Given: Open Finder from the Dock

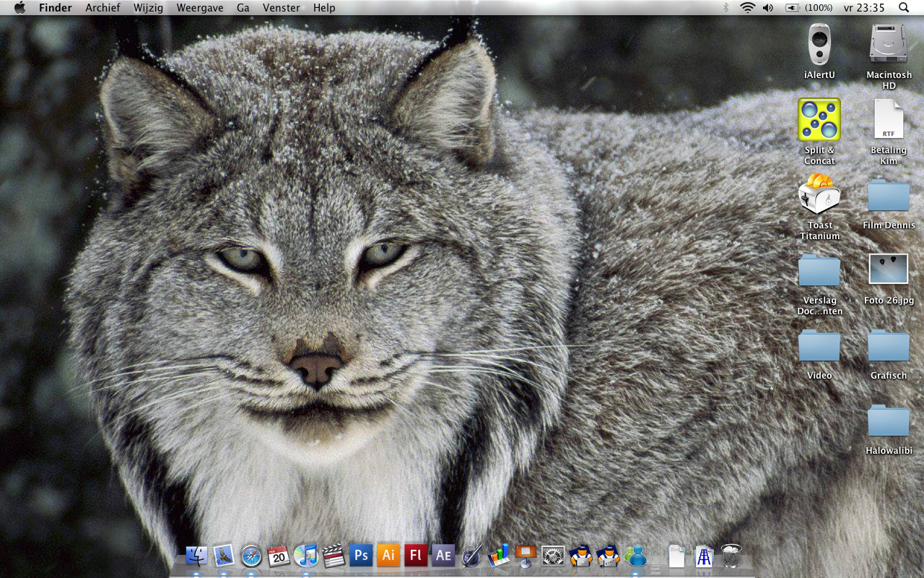Looking at the screenshot, I should 196,556.
